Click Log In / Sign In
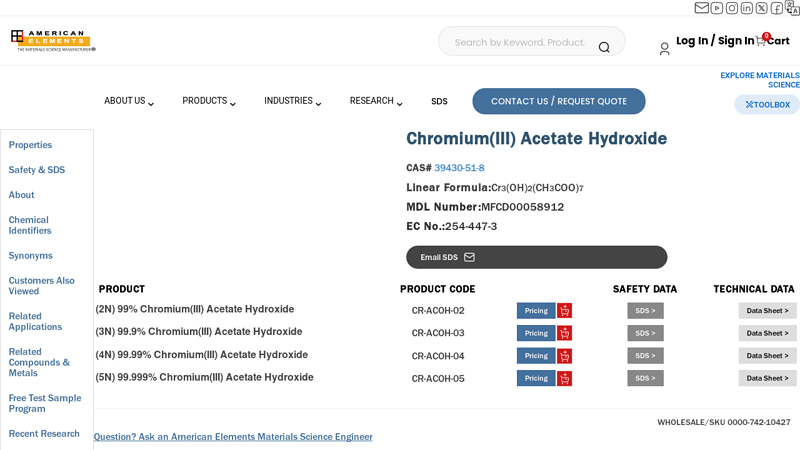Screen dimensions: 800x450 click(715, 41)
